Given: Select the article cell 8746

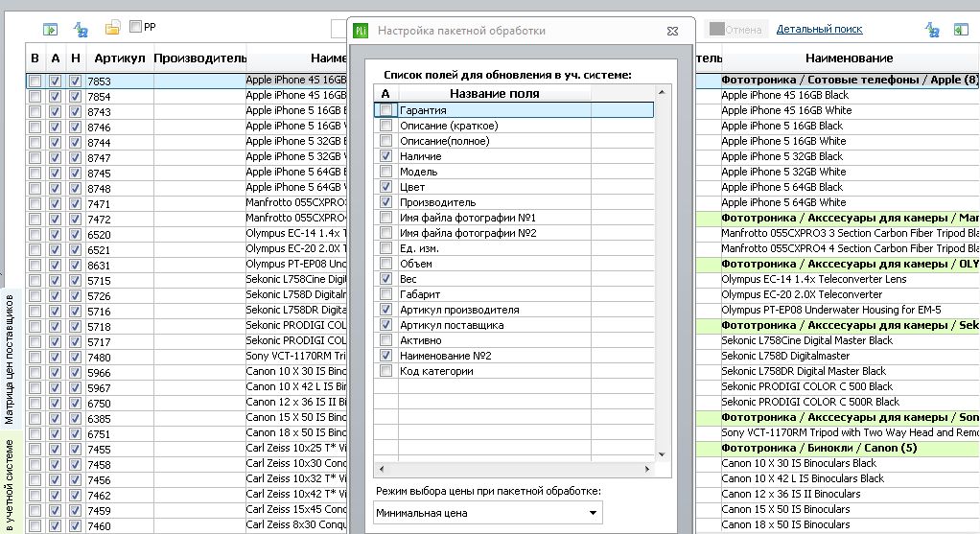Looking at the screenshot, I should pos(119,127).
